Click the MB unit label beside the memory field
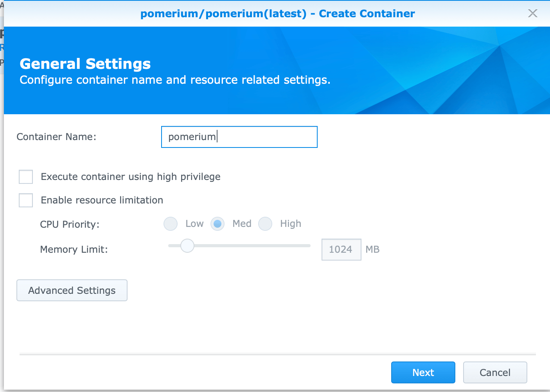This screenshot has width=550, height=392. 373,249
